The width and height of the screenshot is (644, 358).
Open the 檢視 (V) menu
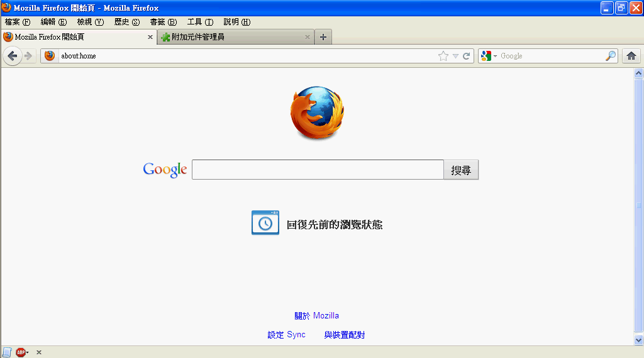[x=91, y=22]
